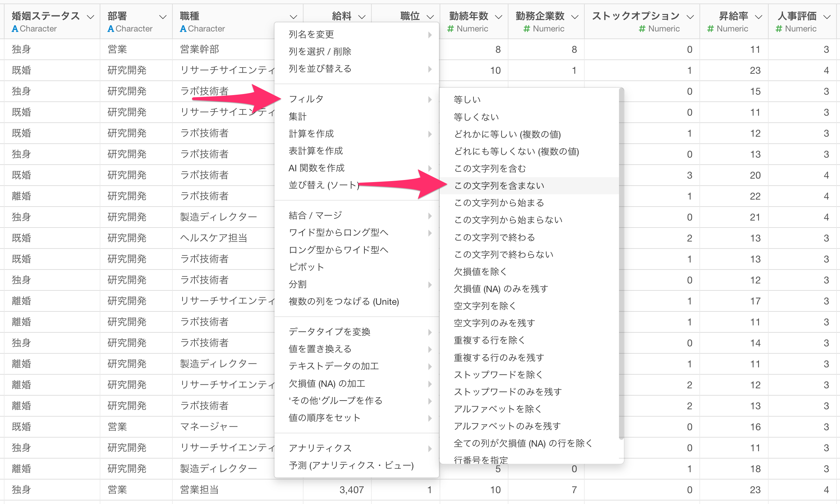This screenshot has height=504, width=840.
Task: Click Numeric hash icon under 勤務企業数
Action: (527, 29)
